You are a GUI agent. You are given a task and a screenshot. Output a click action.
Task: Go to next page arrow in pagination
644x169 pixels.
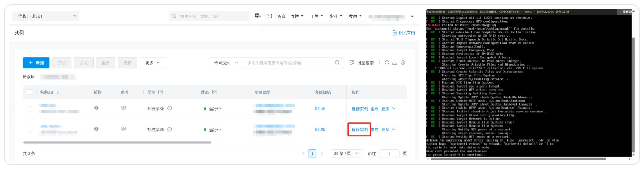tap(322, 154)
